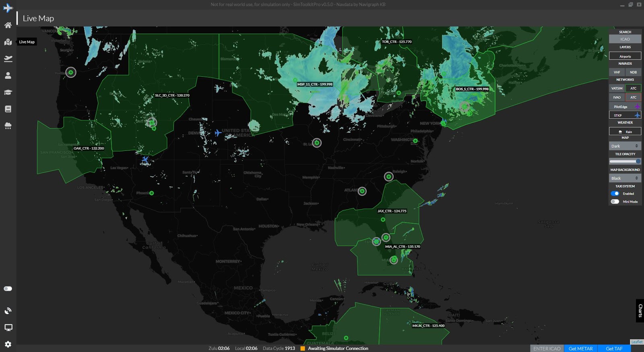The height and width of the screenshot is (352, 644).
Task: Click the Data Cycle 1913 readout
Action: click(x=279, y=348)
